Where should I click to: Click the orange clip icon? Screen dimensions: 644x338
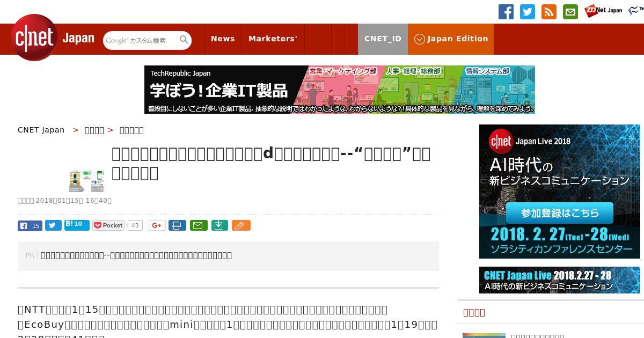pos(241,225)
